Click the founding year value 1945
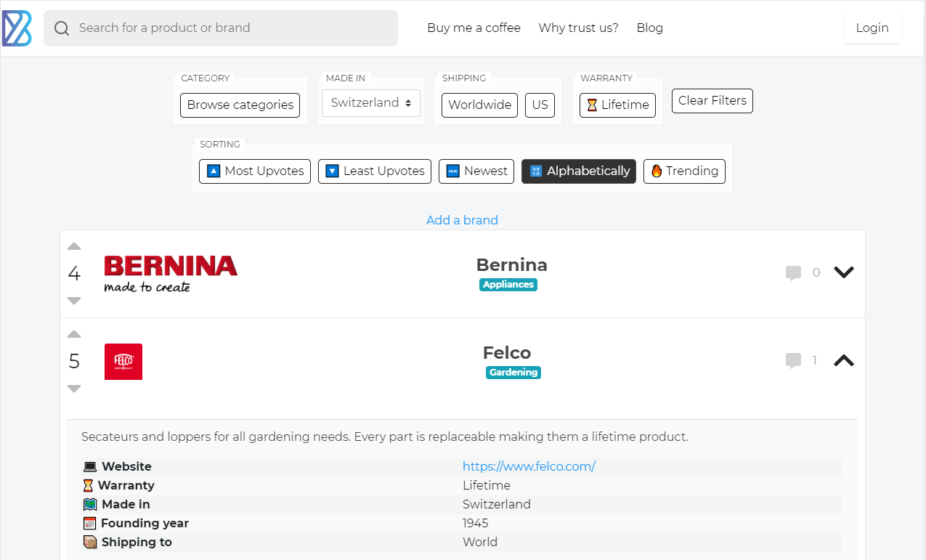The height and width of the screenshot is (560, 926). [x=475, y=523]
